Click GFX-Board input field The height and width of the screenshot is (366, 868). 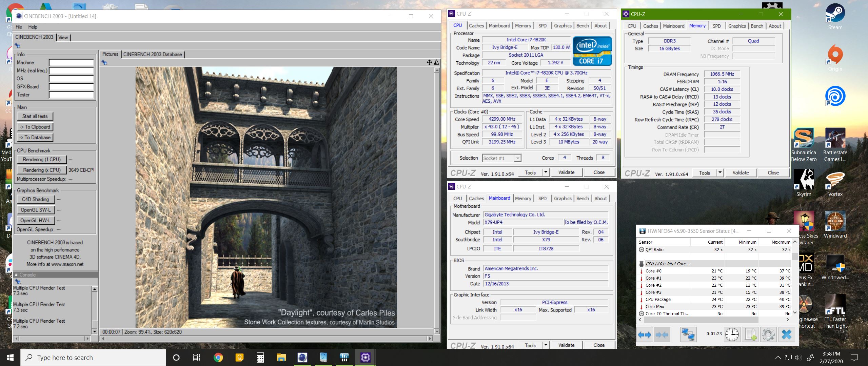click(71, 86)
